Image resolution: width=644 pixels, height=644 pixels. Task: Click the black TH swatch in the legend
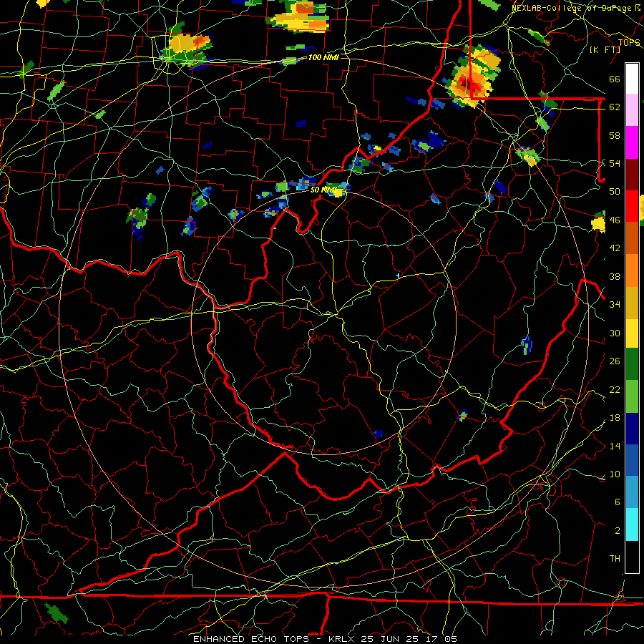pyautogui.click(x=632, y=557)
